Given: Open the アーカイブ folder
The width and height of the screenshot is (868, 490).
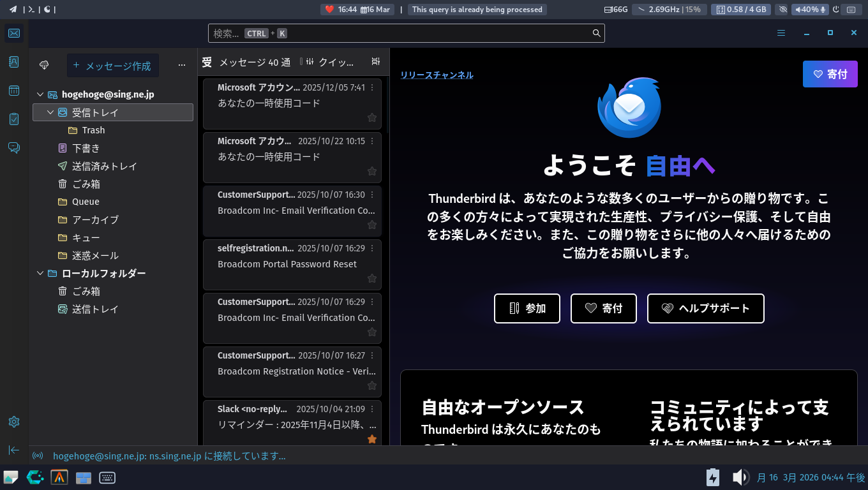Looking at the screenshot, I should (113, 219).
